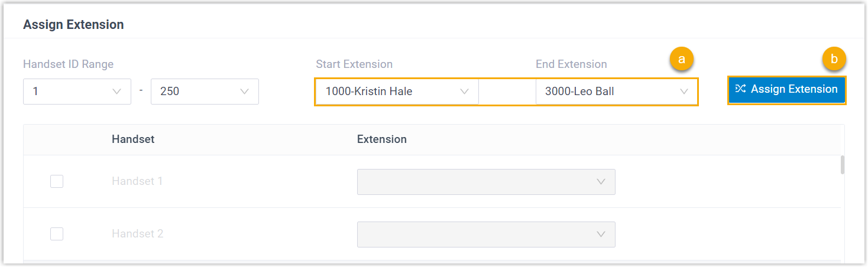The height and width of the screenshot is (267, 868).
Task: Click chevron arrow on Handset 1 extension
Action: click(601, 181)
